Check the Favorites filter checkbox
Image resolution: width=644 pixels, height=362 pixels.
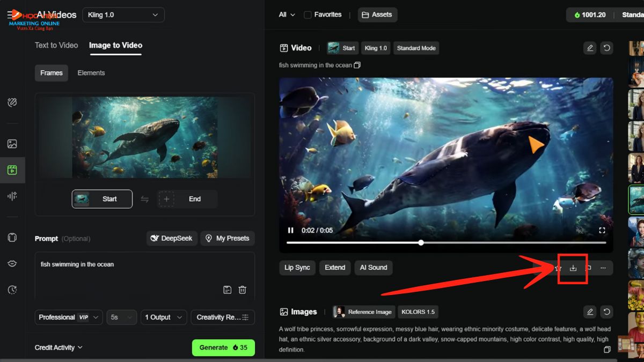point(308,14)
